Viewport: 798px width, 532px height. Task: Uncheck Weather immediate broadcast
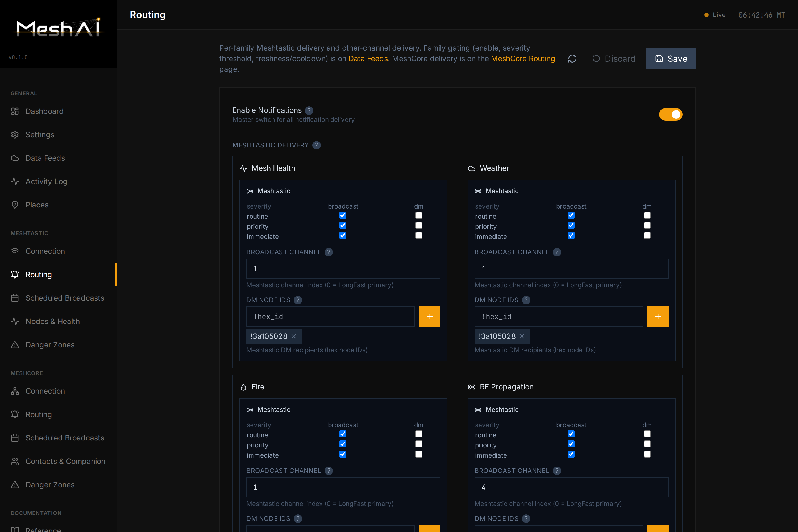[x=571, y=235]
